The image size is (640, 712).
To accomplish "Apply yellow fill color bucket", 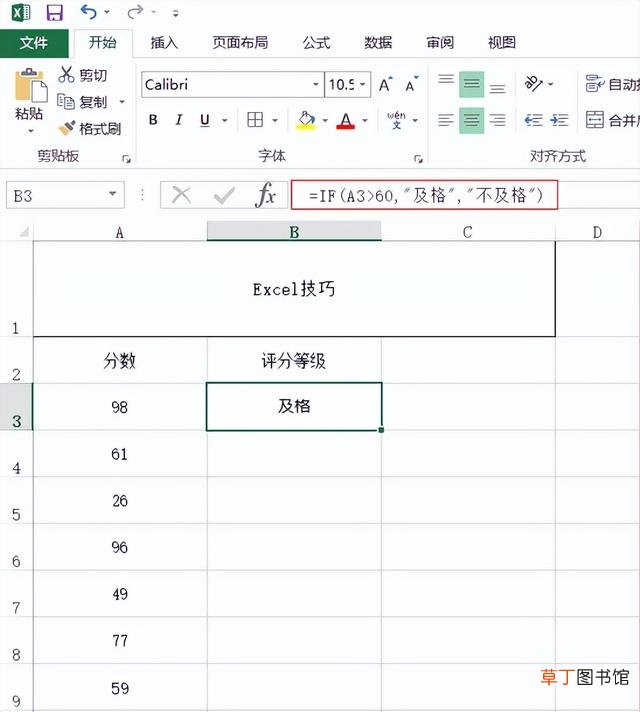I will pos(306,120).
